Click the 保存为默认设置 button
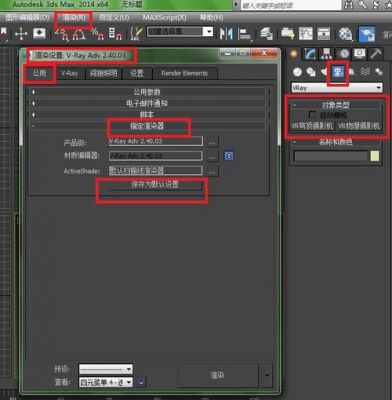This screenshot has width=392, height=400. pos(155,185)
